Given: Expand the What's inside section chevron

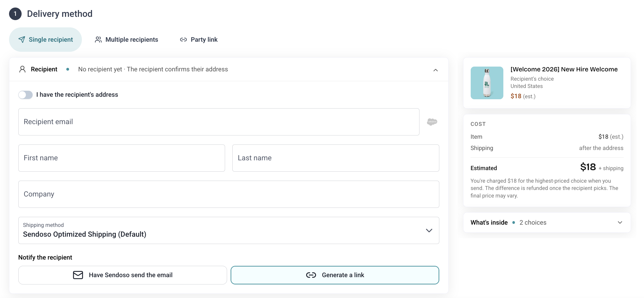Looking at the screenshot, I should (620, 222).
